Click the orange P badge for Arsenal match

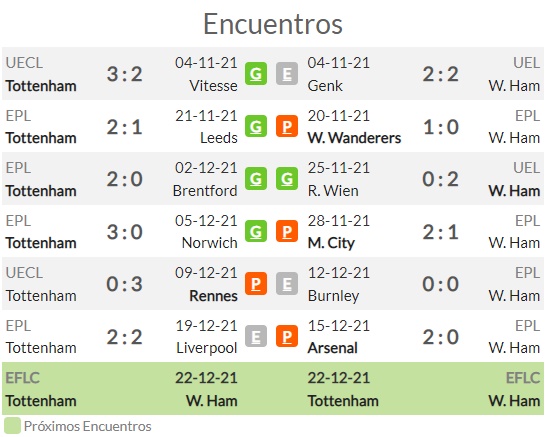[287, 336]
